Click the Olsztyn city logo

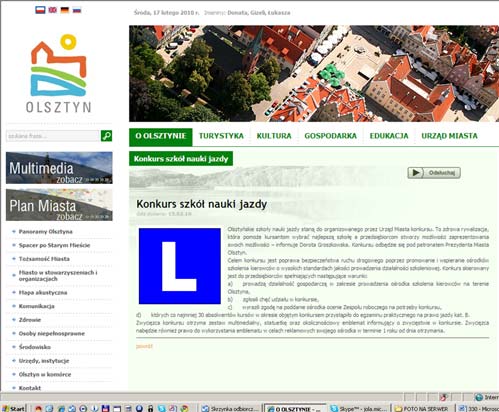59,74
